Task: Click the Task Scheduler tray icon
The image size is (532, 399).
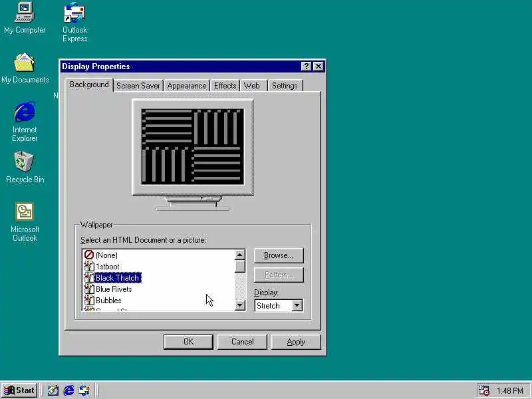Action: tap(483, 390)
